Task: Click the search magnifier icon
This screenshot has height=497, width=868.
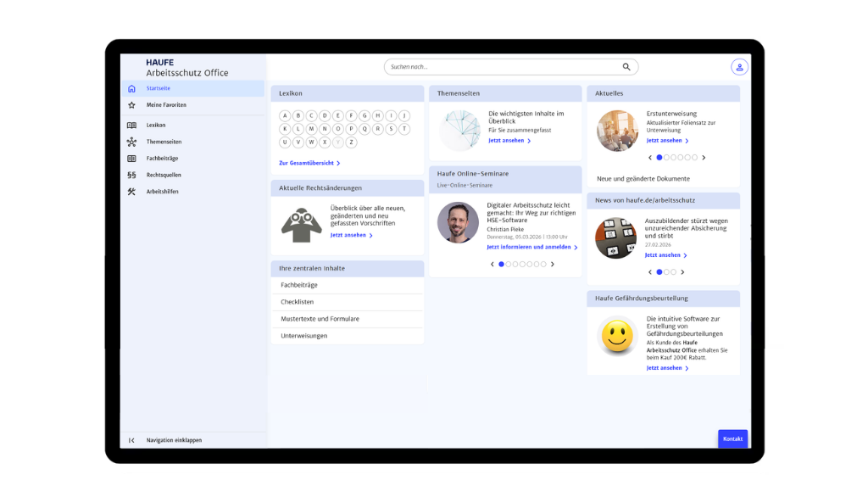Action: [626, 67]
